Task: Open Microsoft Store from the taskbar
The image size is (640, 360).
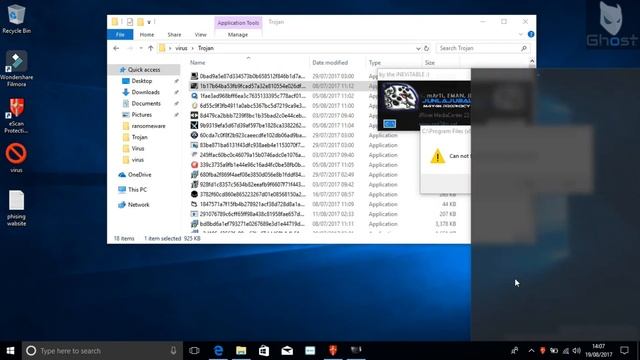Action: coord(264,351)
